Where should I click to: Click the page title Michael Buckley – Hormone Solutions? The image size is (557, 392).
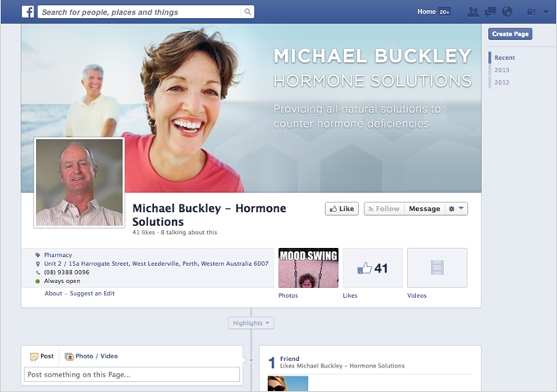coord(209,214)
